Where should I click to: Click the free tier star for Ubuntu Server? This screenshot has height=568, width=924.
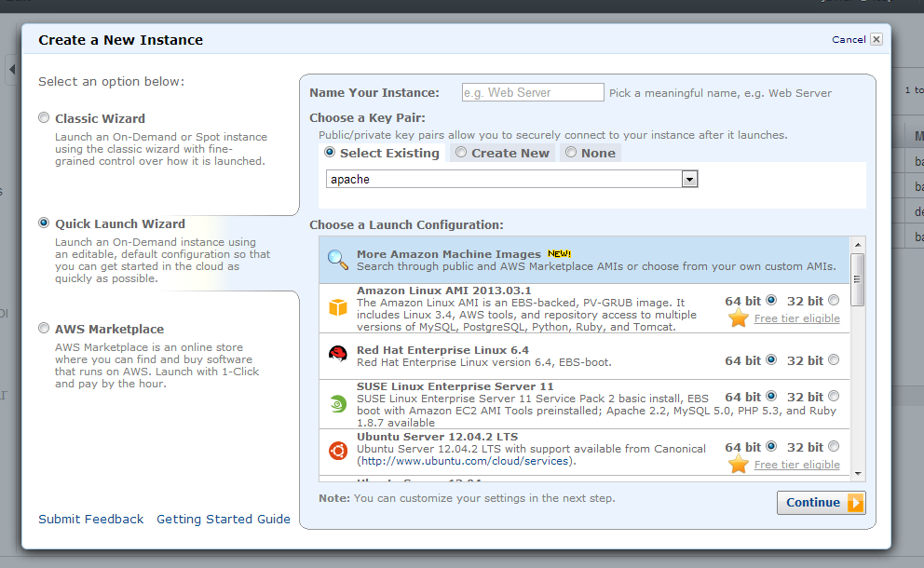click(739, 465)
